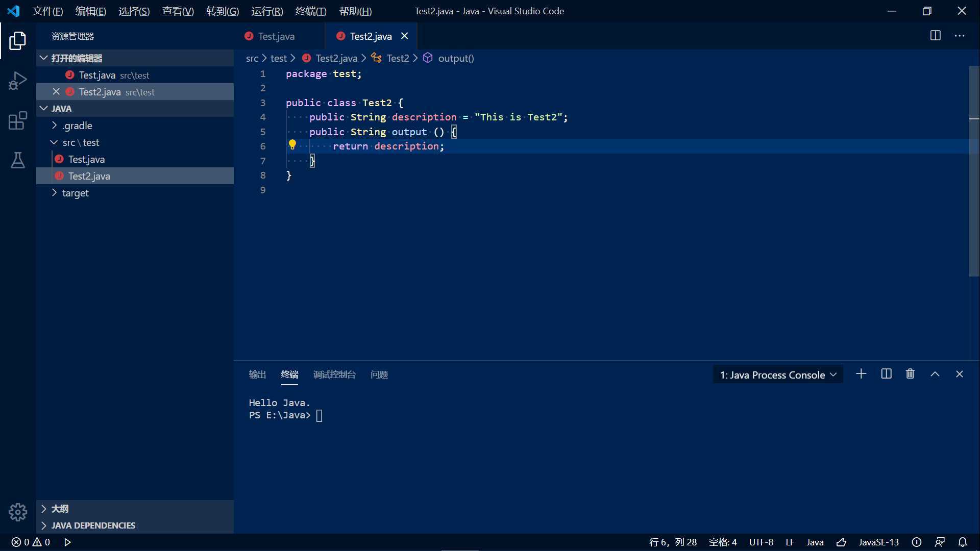The image size is (980, 551).
Task: Click the thumbs-up Java status icon
Action: 841,542
